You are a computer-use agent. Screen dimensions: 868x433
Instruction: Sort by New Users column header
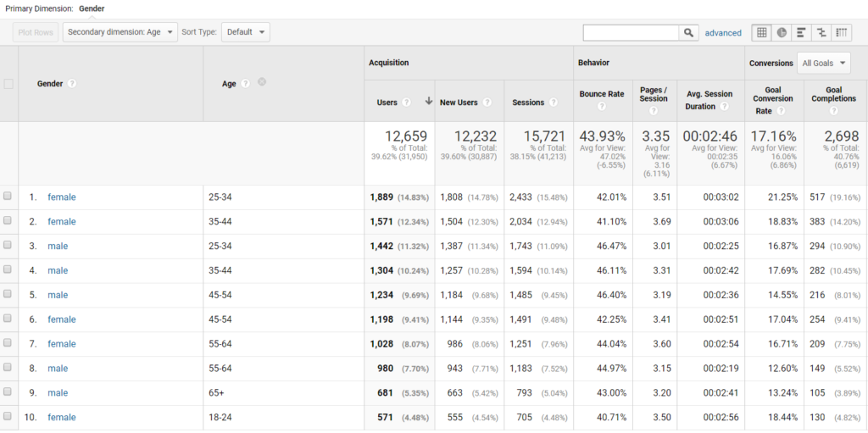coord(459,103)
